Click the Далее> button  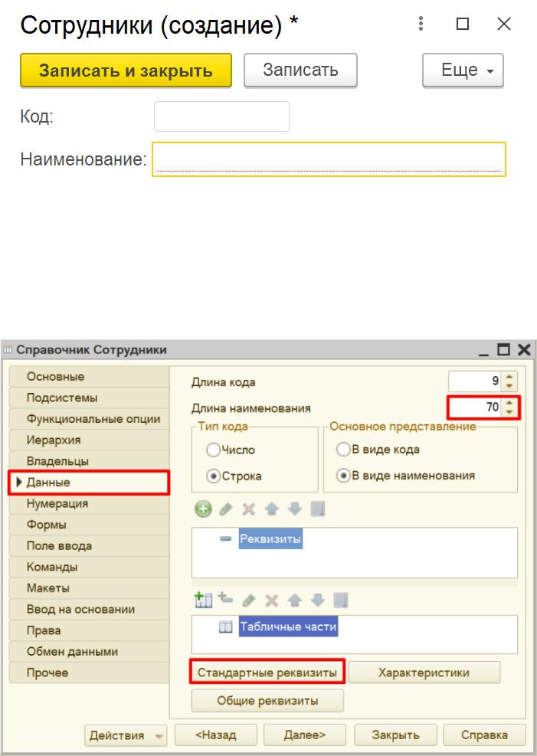[305, 735]
